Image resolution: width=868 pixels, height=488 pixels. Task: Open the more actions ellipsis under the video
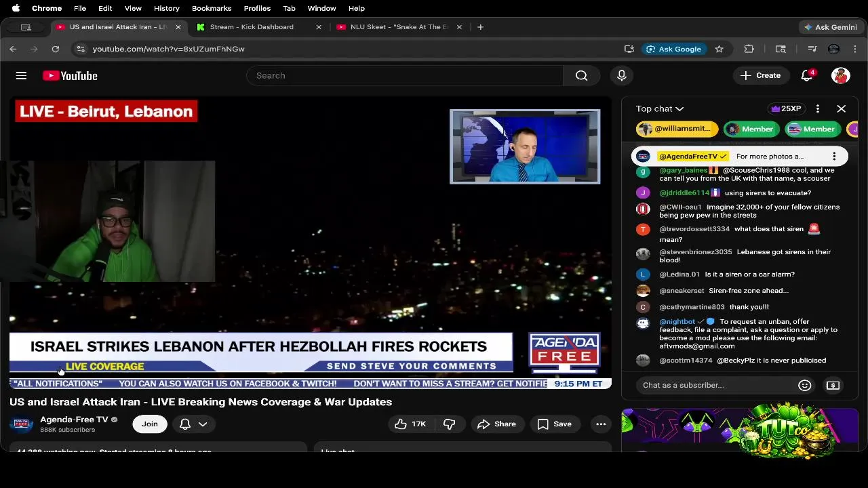(601, 424)
